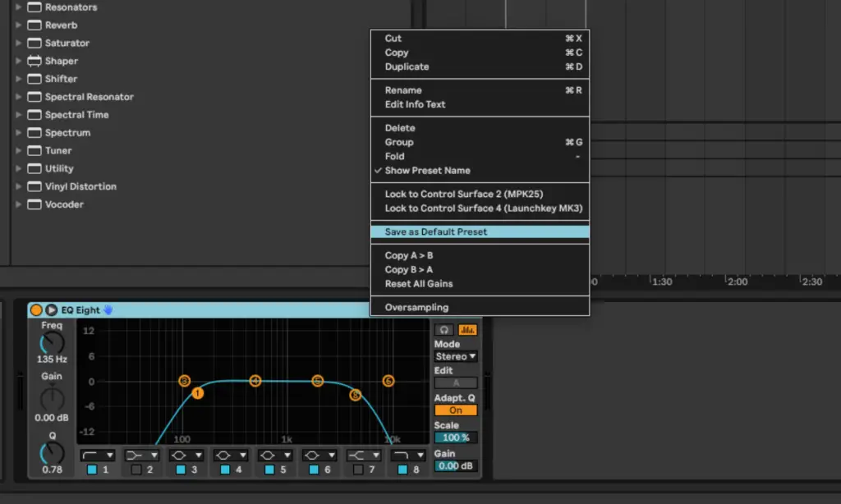Choose Save as Default Preset
Screen dimensions: 841x504
[480, 232]
